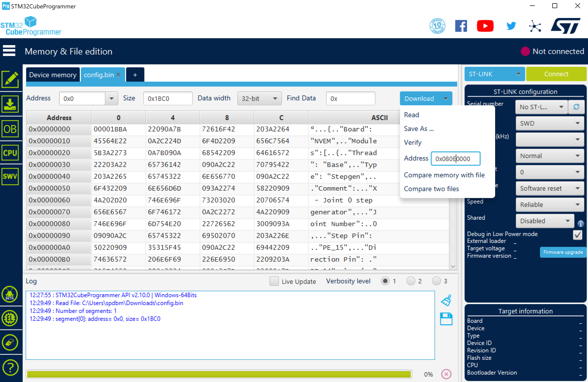The width and height of the screenshot is (588, 382).
Task: Open Erasing & Programming download icon
Action: pyautogui.click(x=10, y=104)
